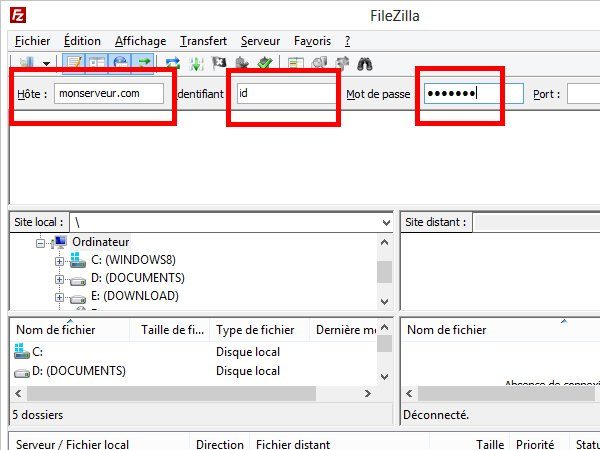The width and height of the screenshot is (600, 450).
Task: Select Ordinateur in the local tree
Action: (101, 242)
